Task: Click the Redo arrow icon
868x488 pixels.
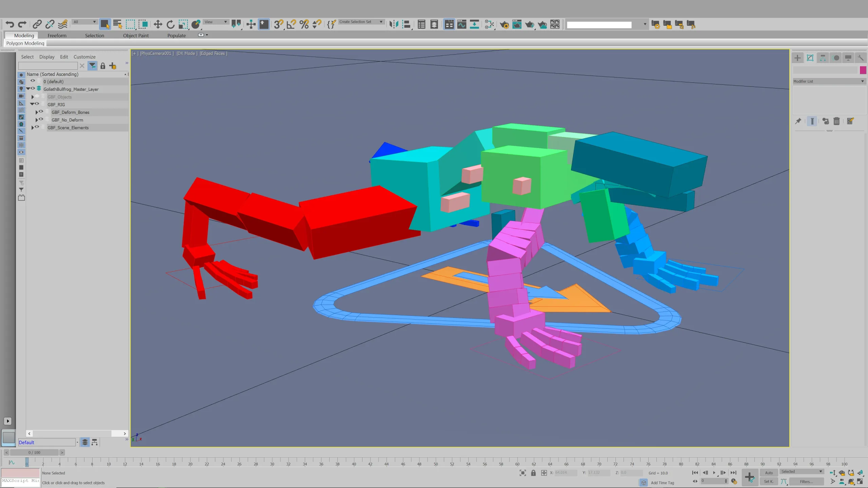Action: [x=22, y=24]
